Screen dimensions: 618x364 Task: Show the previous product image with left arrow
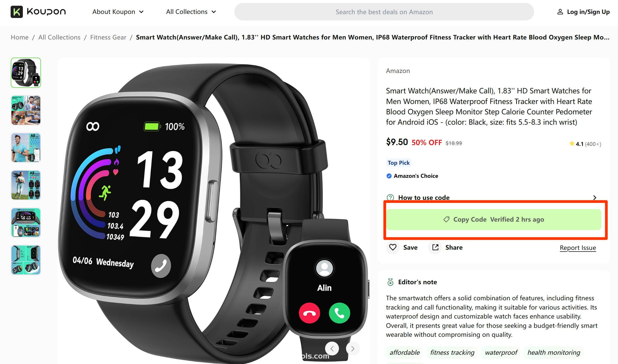tap(332, 348)
